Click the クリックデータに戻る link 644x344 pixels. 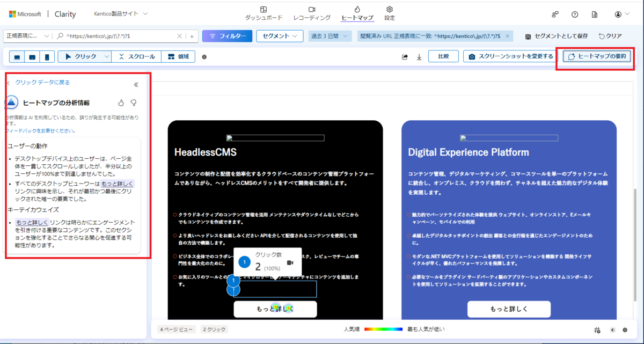coord(42,83)
